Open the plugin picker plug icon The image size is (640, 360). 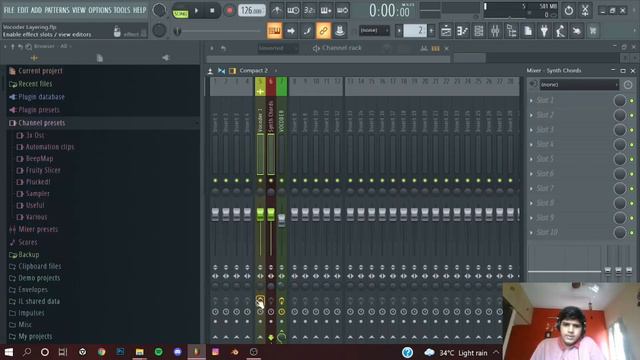point(544,31)
